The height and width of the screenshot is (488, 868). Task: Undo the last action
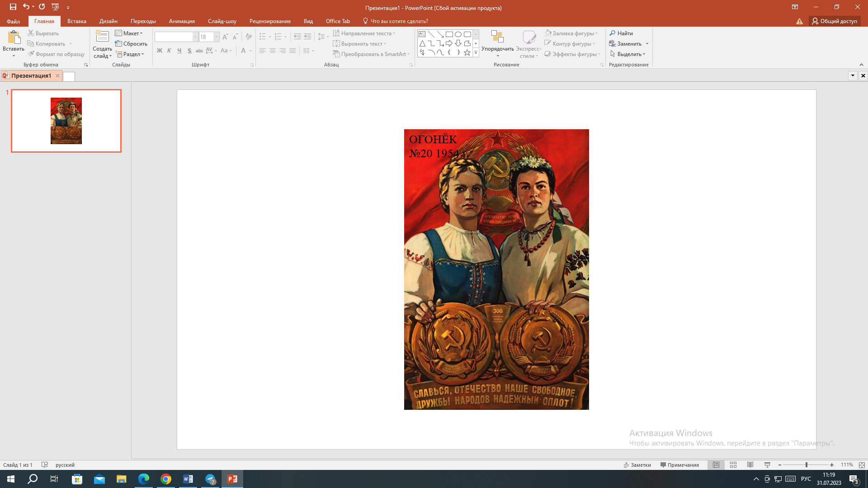[26, 7]
